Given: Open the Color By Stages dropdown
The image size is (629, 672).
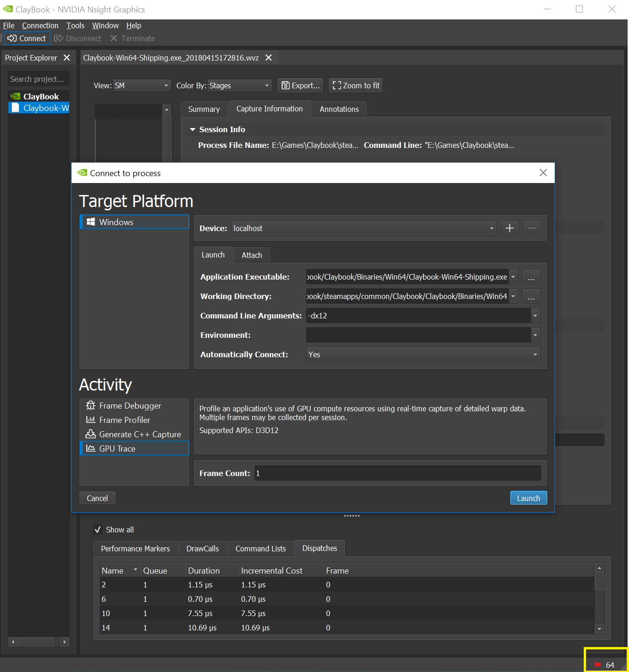Looking at the screenshot, I should pyautogui.click(x=239, y=86).
